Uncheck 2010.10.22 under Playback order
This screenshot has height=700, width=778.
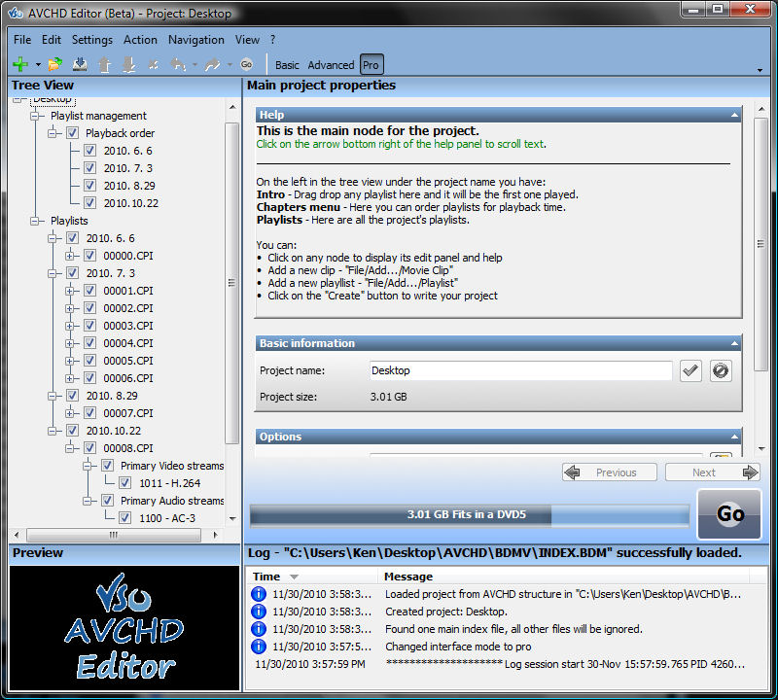(x=89, y=203)
